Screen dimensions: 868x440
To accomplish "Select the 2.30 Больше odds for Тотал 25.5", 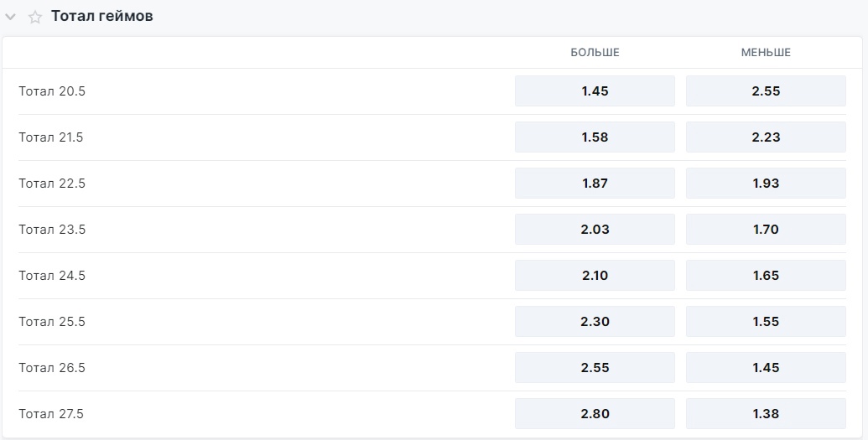I will pos(595,322).
